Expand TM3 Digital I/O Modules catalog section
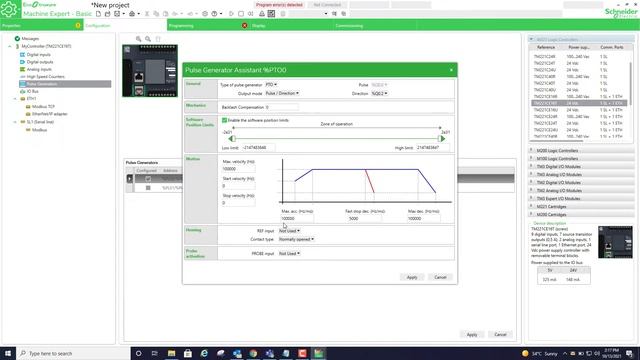Viewport: 640px width, 360px height. point(581,167)
